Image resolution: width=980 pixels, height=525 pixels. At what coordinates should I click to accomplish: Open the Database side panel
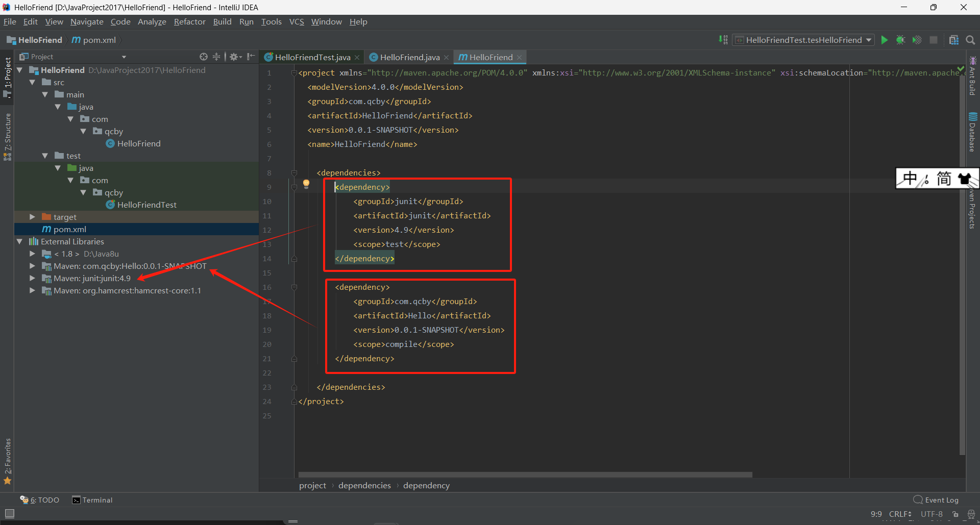tap(973, 133)
